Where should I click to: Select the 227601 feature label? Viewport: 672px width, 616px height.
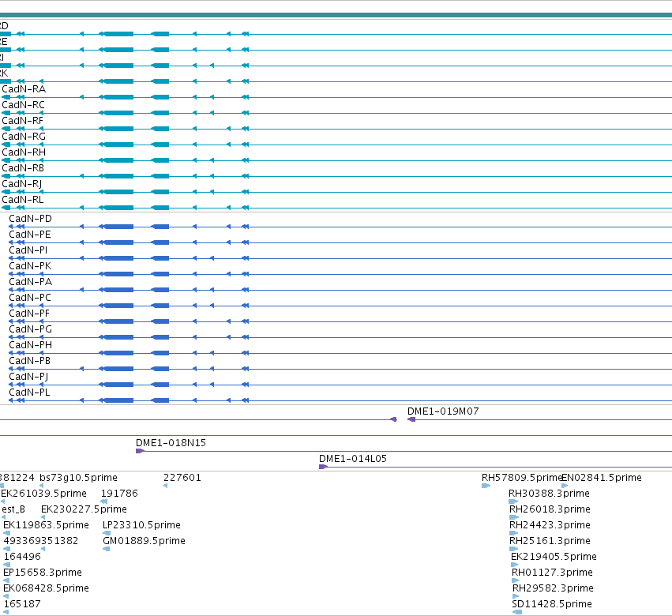(x=182, y=478)
